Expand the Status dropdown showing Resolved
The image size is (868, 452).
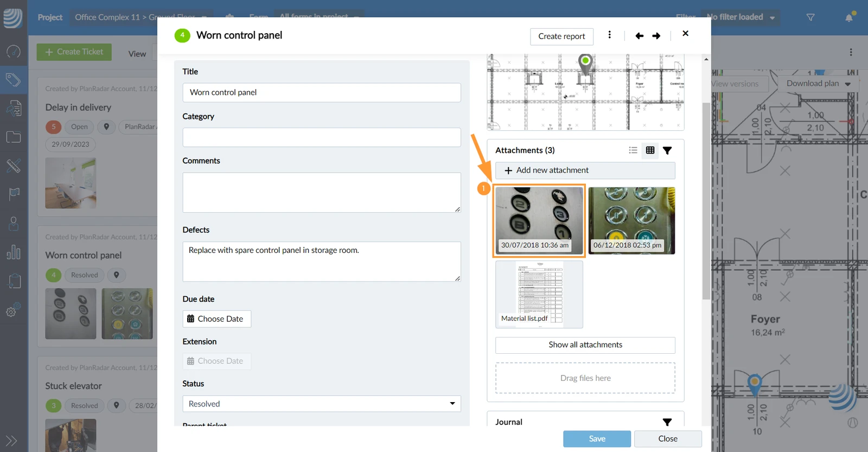pos(322,404)
